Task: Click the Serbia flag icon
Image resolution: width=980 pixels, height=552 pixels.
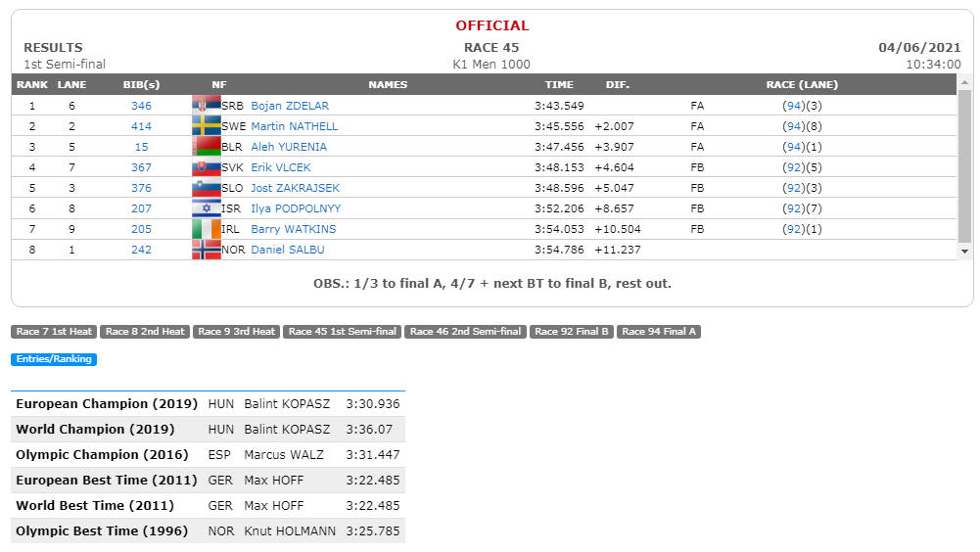Action: click(207, 105)
